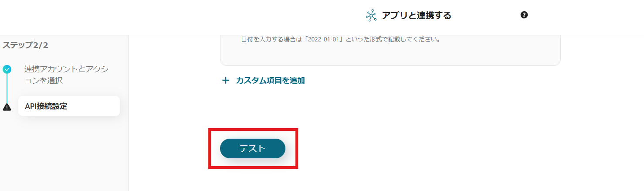Screen dimensions: 644x191
Task: Click empty space below the date hint
Action: [390, 55]
